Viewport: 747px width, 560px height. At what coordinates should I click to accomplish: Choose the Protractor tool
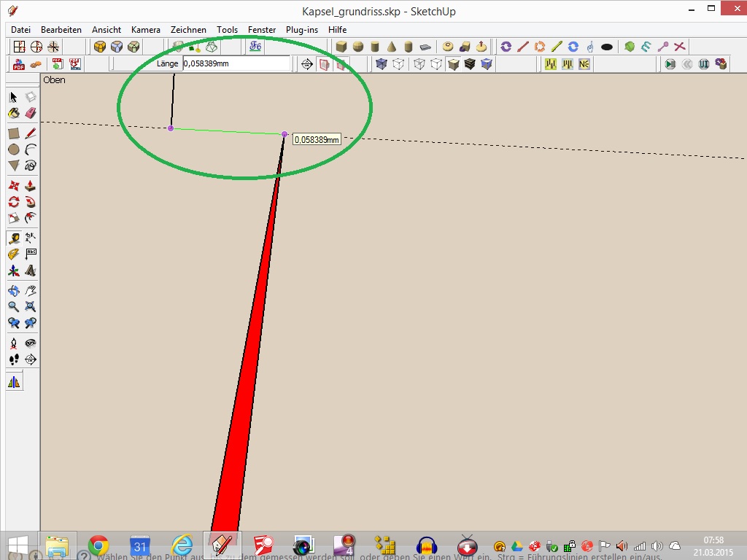click(x=13, y=254)
